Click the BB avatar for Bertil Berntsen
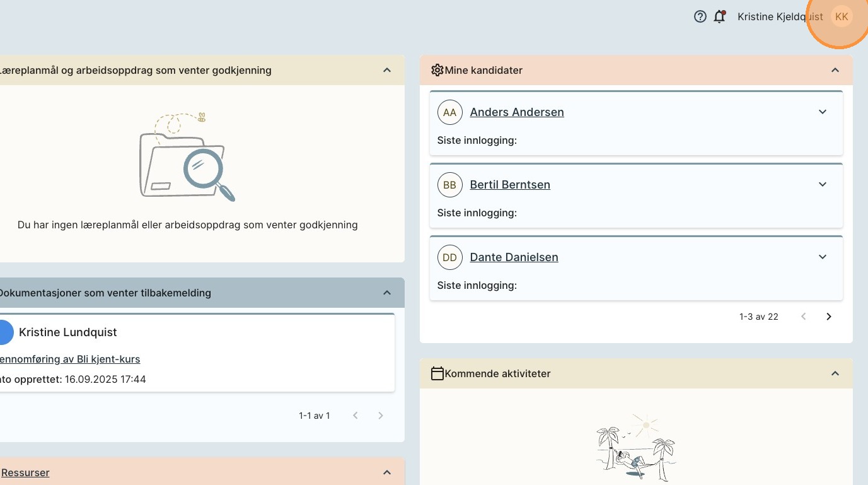Viewport: 868px width, 485px height. (x=449, y=185)
